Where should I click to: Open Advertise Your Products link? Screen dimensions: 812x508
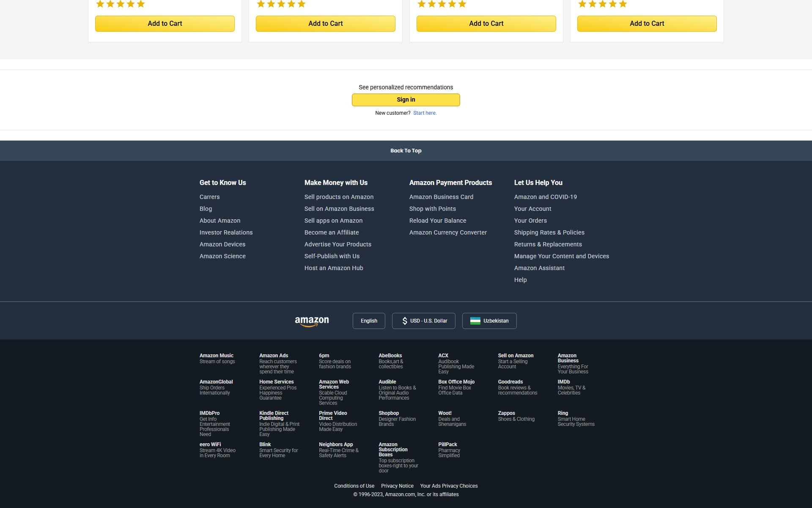pyautogui.click(x=338, y=244)
